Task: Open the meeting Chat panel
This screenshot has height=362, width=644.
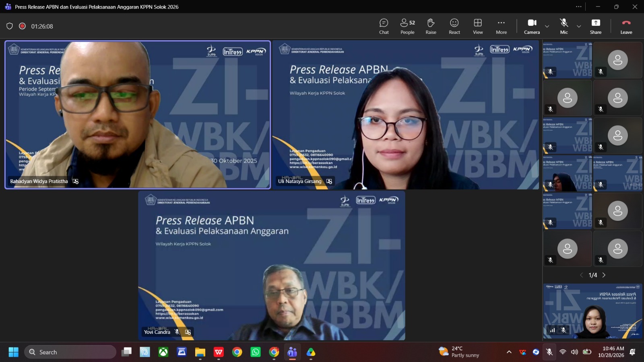Action: pos(384,26)
